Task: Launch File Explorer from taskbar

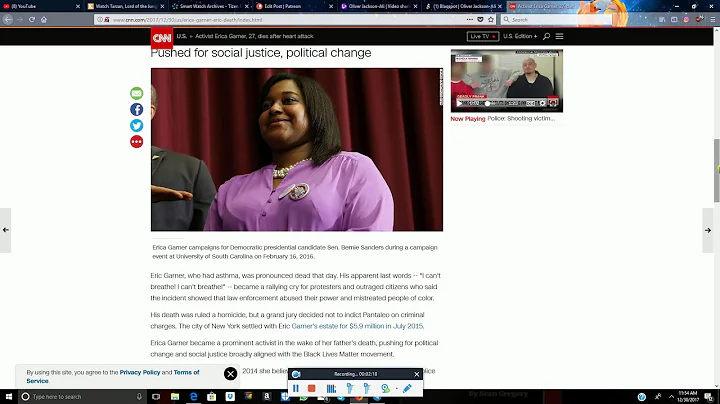Action: (x=175, y=397)
